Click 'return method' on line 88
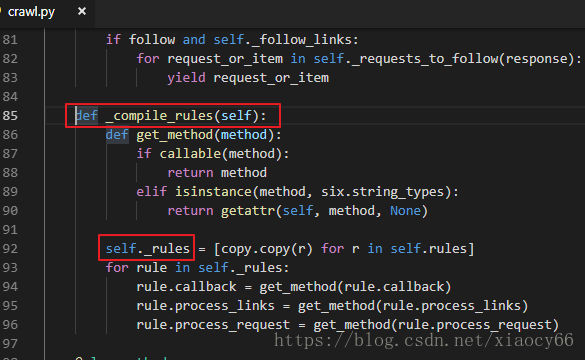Viewport: 585px width, 360px height. [217, 173]
